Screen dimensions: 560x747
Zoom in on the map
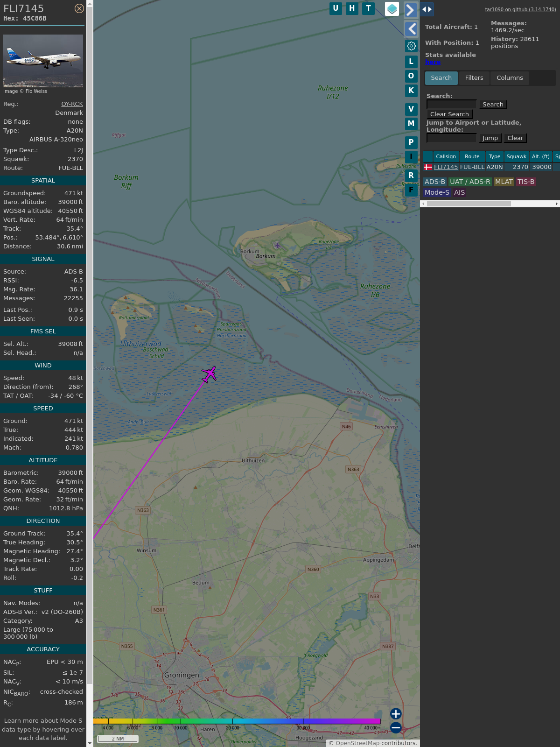[x=396, y=714]
